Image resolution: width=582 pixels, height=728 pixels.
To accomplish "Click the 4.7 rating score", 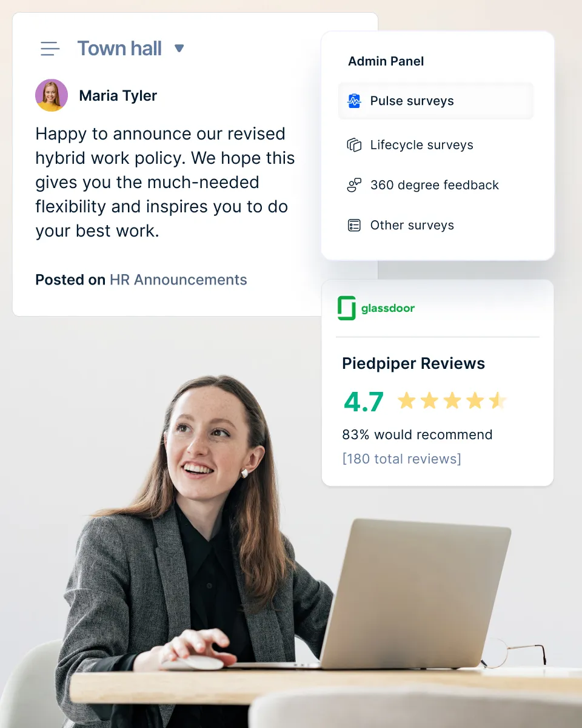I will click(x=364, y=402).
